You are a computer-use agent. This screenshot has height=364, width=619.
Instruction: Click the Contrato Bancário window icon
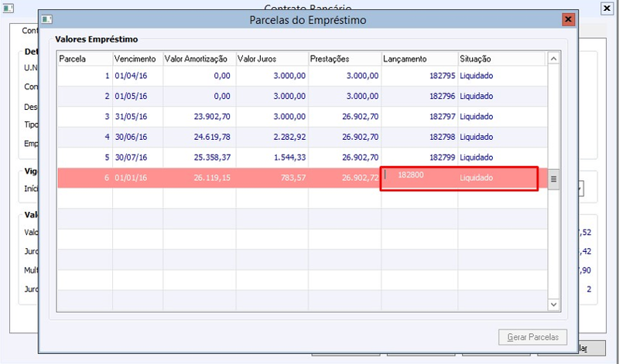[8, 8]
